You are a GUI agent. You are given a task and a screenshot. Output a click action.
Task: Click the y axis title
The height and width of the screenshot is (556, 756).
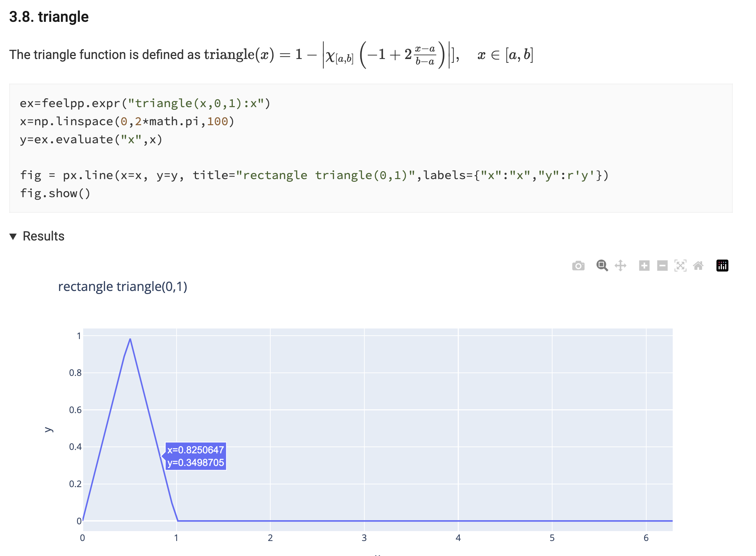(x=49, y=429)
